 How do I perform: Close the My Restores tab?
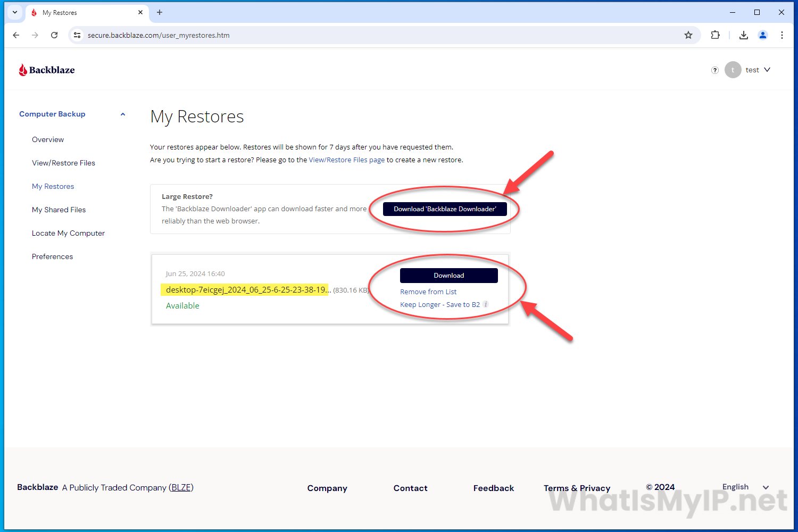(x=140, y=12)
